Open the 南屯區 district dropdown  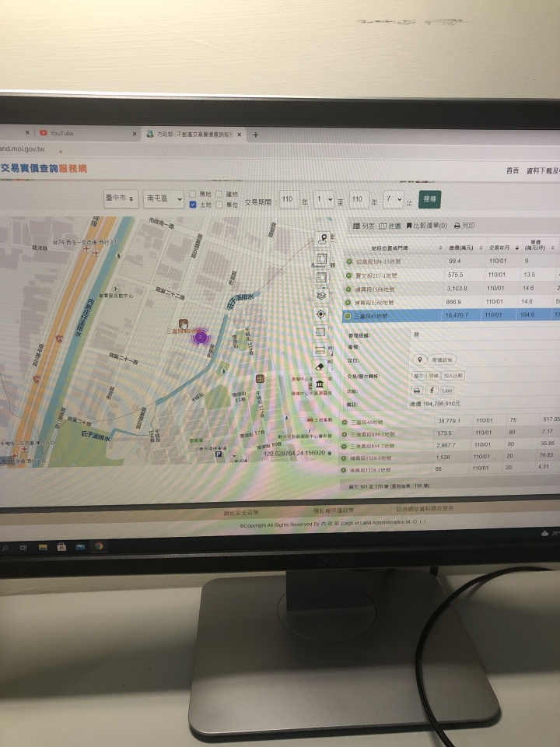pos(164,198)
